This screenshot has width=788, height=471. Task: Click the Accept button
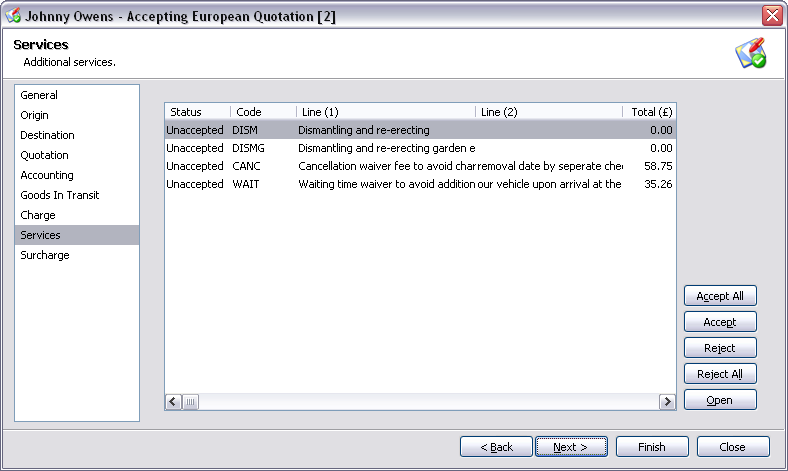coord(720,322)
